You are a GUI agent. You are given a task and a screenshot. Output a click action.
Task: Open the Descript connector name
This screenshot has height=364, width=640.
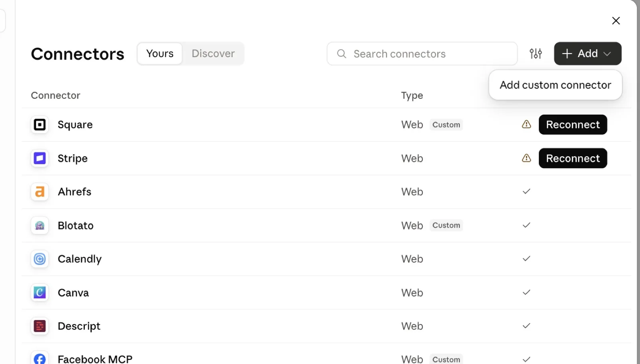pyautogui.click(x=79, y=326)
